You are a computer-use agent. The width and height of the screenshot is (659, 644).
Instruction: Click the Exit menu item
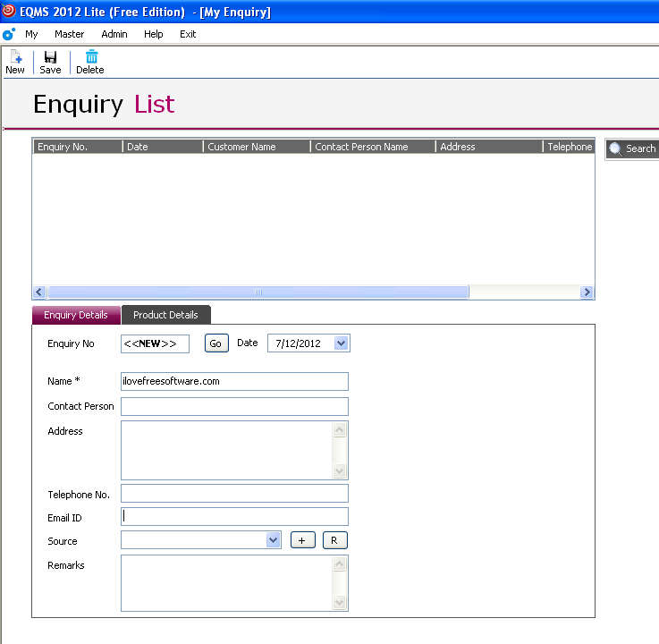[188, 34]
